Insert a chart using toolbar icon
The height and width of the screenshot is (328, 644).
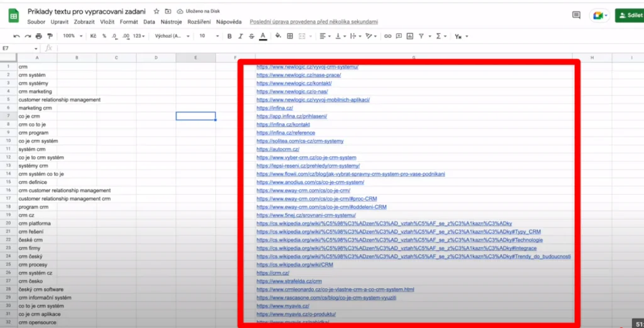(x=410, y=36)
